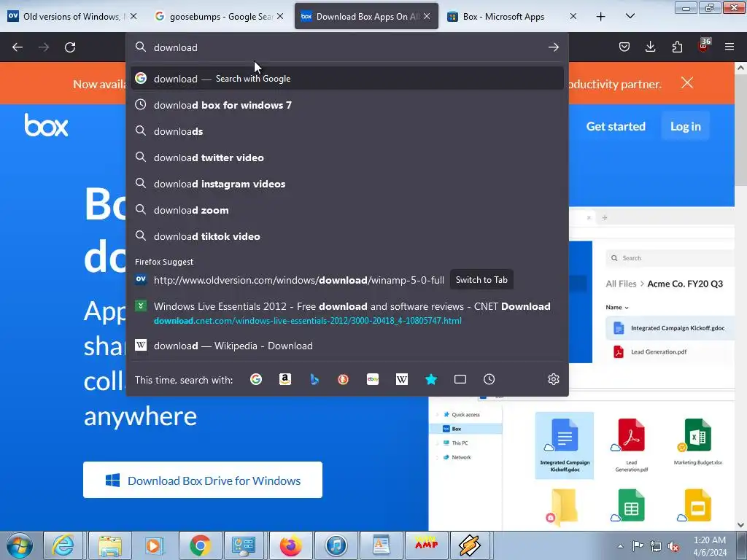This screenshot has width=747, height=560.
Task: Open search settings gear icon
Action: click(x=553, y=379)
